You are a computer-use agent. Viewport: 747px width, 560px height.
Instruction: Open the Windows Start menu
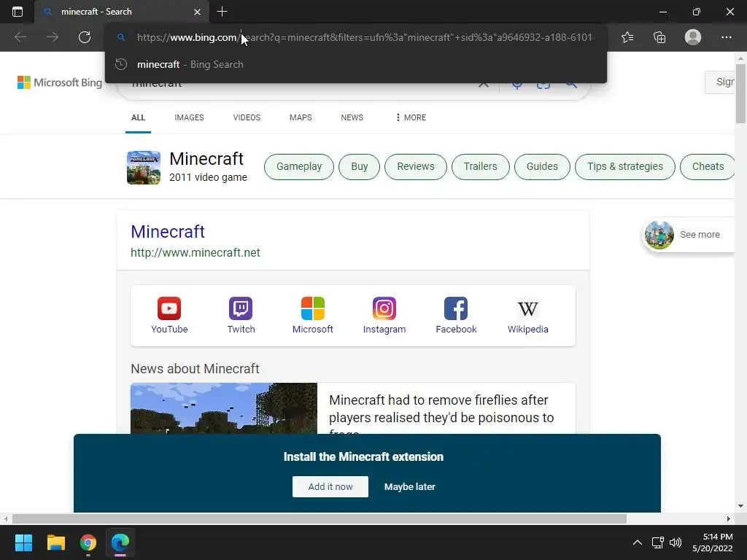(23, 542)
